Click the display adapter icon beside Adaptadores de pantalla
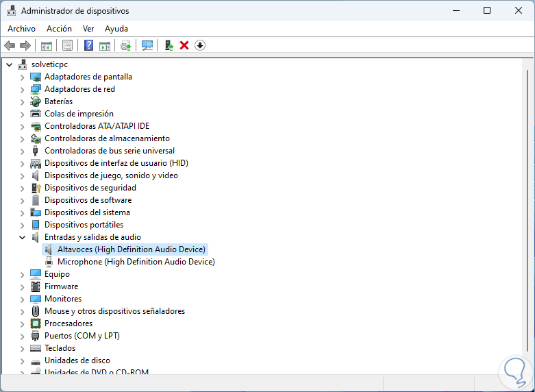The height and width of the screenshot is (392, 535). pyautogui.click(x=36, y=77)
